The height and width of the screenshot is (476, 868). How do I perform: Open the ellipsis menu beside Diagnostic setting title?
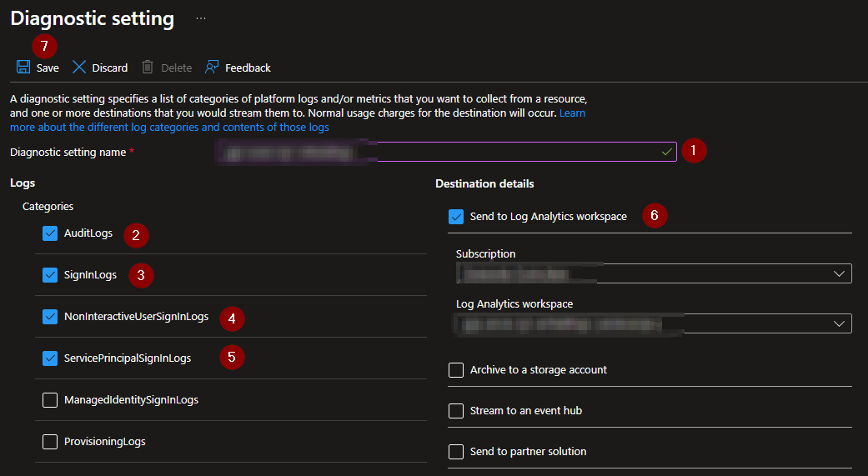(200, 18)
